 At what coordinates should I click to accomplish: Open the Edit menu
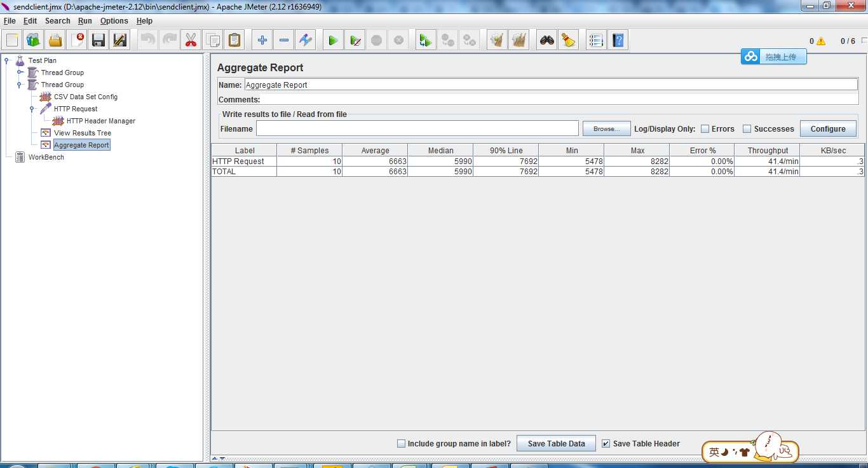[31, 21]
